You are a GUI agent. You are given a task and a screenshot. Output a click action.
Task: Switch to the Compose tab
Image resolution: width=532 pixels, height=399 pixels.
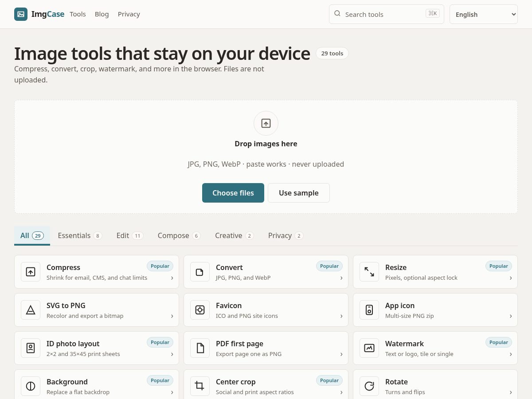point(179,235)
